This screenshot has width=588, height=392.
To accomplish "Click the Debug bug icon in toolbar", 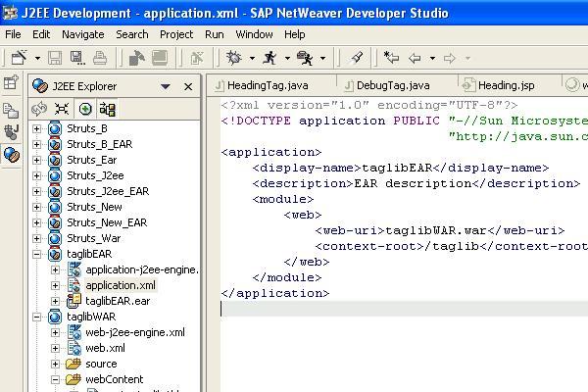I will pyautogui.click(x=233, y=59).
